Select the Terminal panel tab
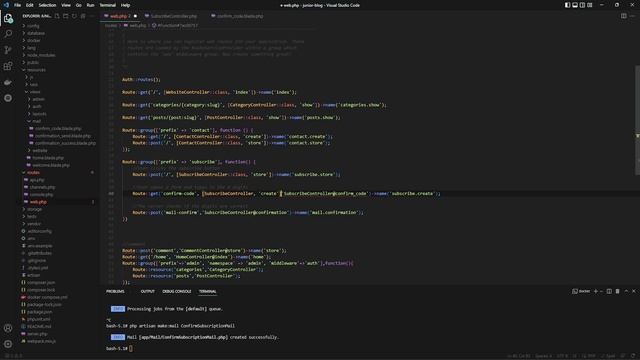 pyautogui.click(x=208, y=291)
